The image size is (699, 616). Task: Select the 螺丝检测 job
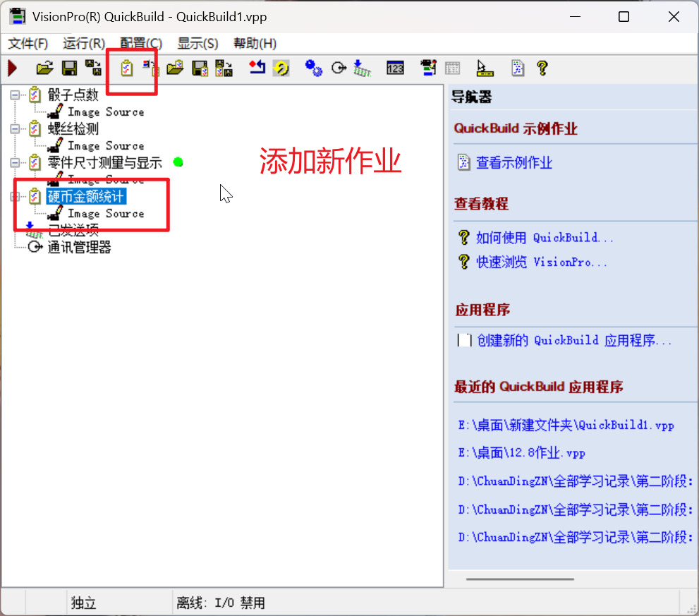tap(73, 129)
